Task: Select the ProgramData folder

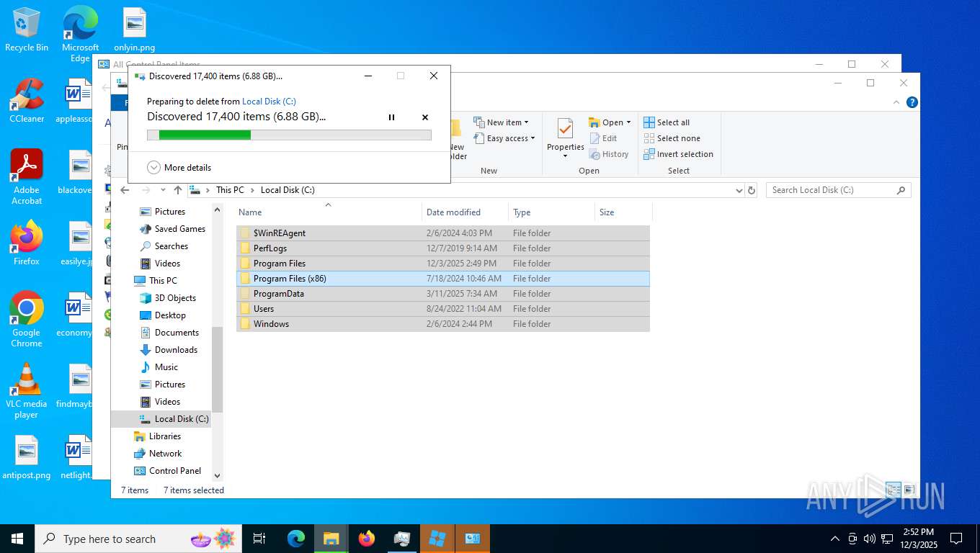Action: click(443, 294)
